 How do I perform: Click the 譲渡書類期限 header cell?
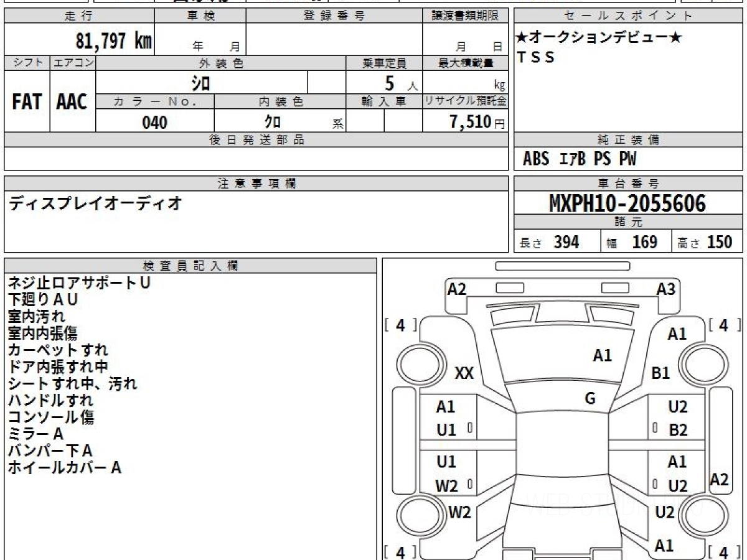(x=466, y=16)
